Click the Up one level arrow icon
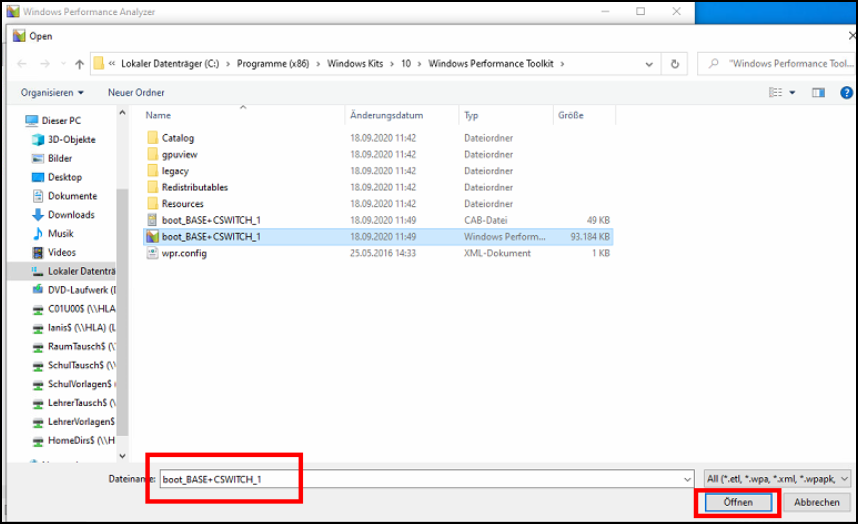858x524 pixels. [78, 64]
